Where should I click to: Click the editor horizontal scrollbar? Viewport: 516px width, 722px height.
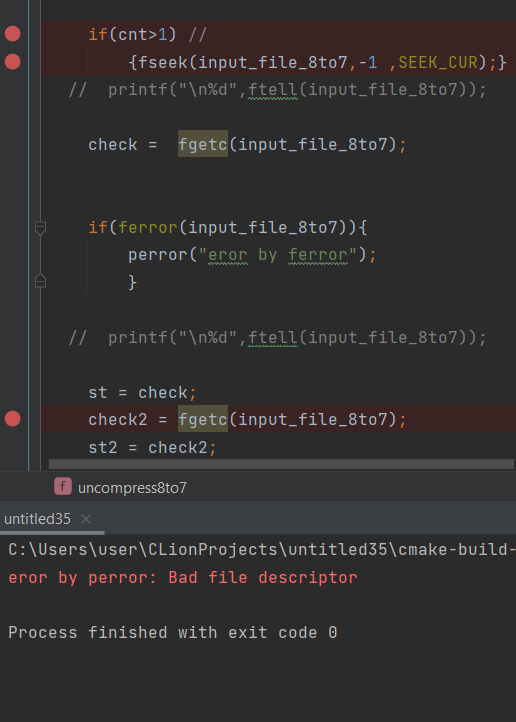point(281,464)
